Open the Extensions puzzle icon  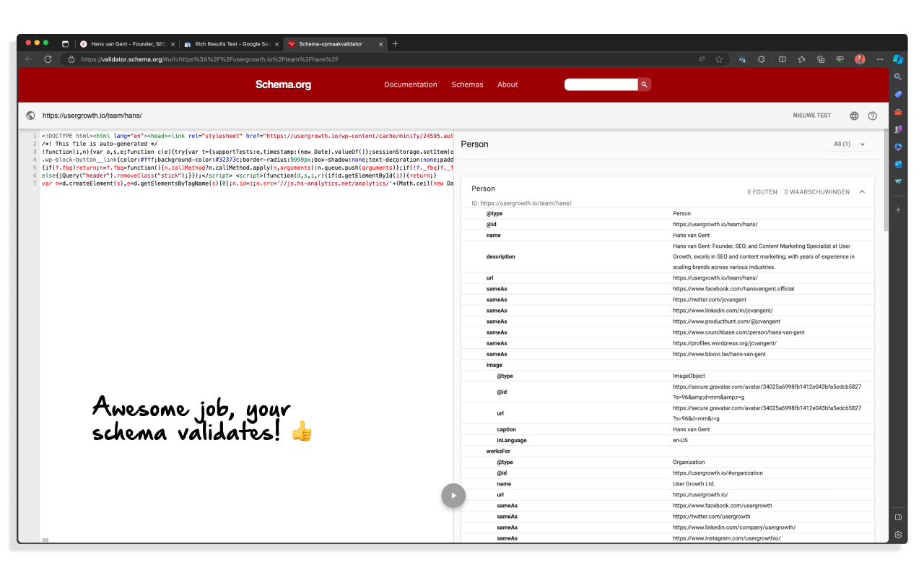click(762, 59)
